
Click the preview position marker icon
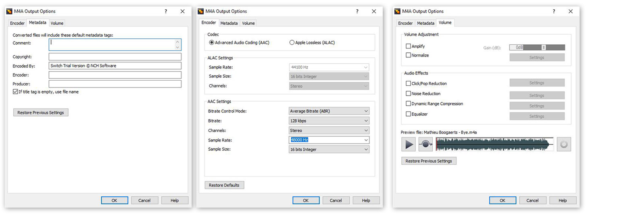pyautogui.click(x=425, y=144)
